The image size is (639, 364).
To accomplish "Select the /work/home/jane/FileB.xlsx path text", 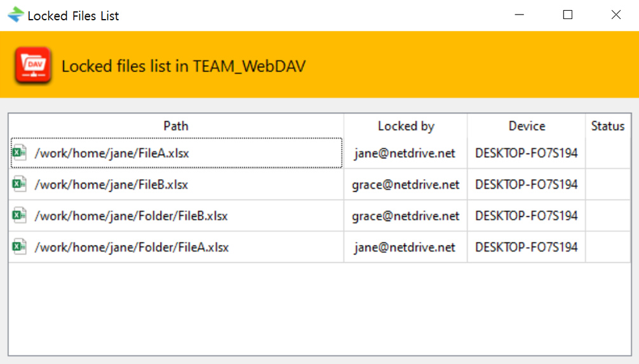I will (111, 185).
